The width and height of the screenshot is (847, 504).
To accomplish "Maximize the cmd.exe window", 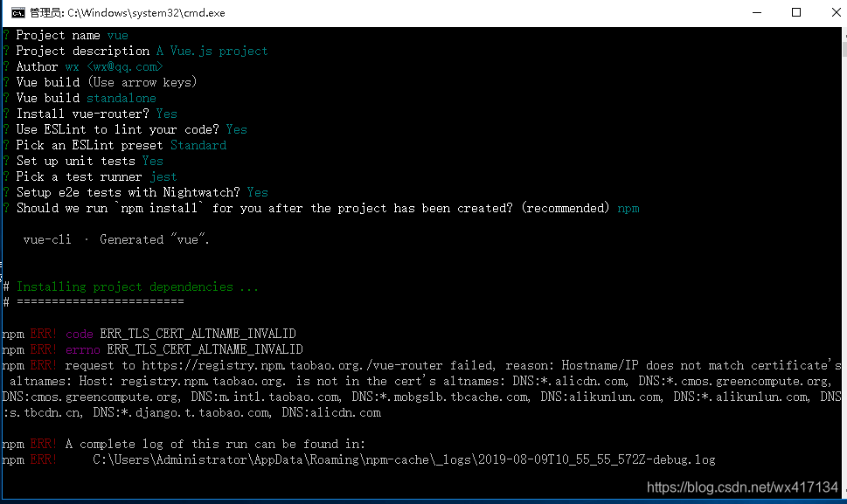I will pyautogui.click(x=796, y=13).
